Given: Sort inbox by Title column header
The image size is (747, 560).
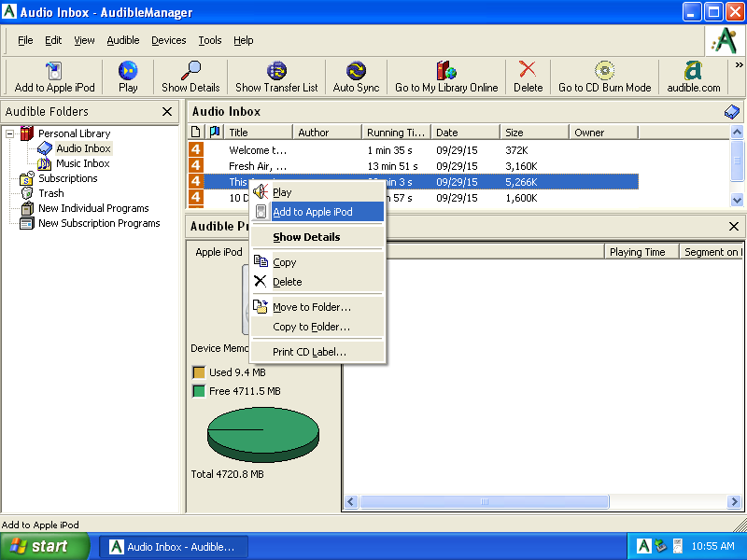Looking at the screenshot, I should [x=259, y=133].
